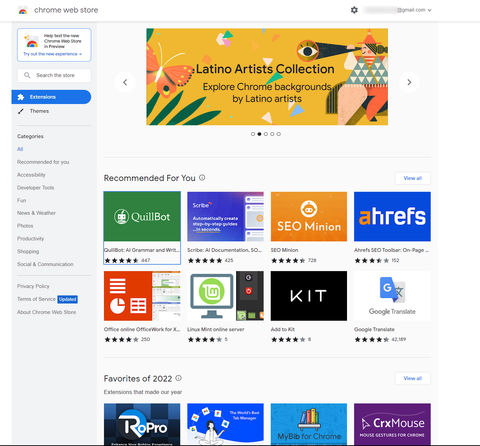This screenshot has width=480, height=446.
Task: Click the Extensions puzzle-piece icon
Action: pyautogui.click(x=21, y=97)
